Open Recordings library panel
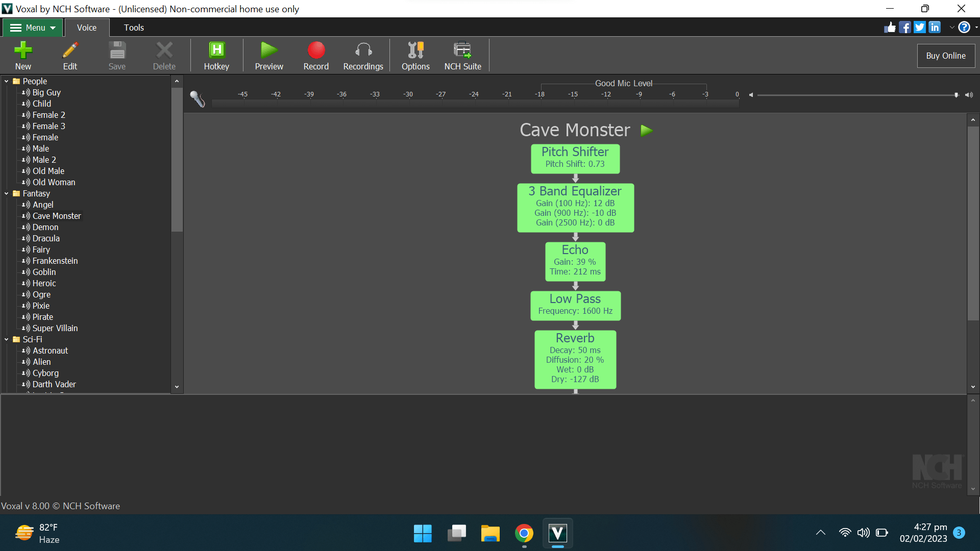Screen dimensions: 980x551 (x=363, y=57)
